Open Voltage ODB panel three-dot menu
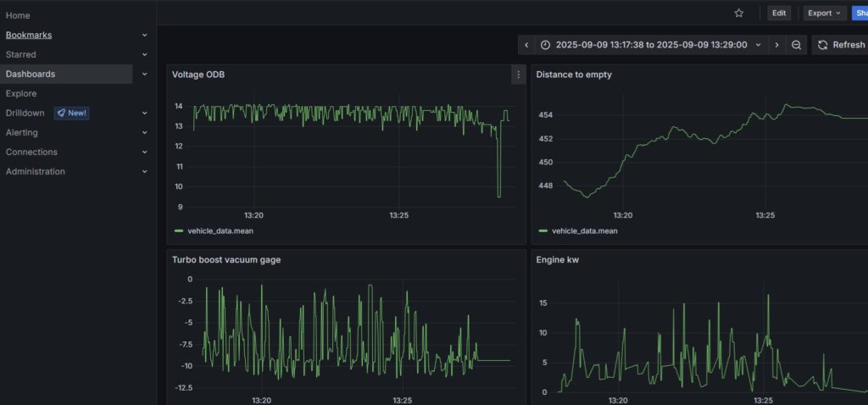 click(x=517, y=75)
